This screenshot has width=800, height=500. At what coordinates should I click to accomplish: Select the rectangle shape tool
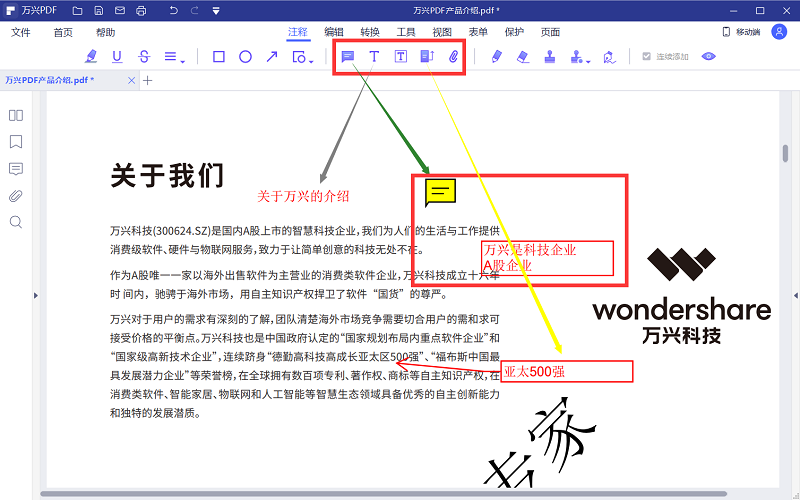(219, 57)
